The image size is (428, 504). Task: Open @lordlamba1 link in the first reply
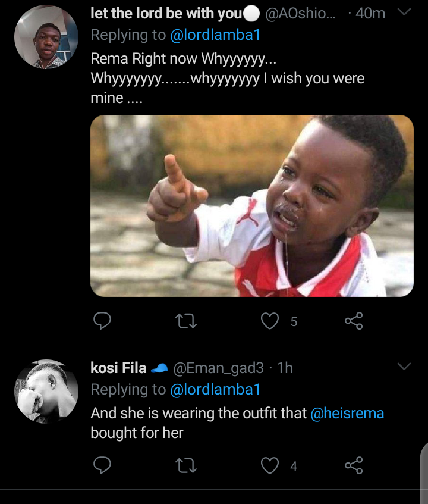215,36
